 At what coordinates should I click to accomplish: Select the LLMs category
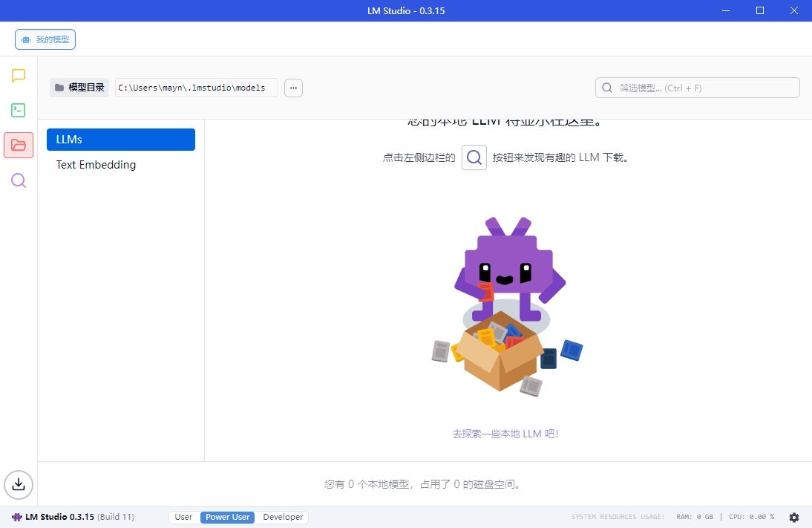pyautogui.click(x=120, y=140)
